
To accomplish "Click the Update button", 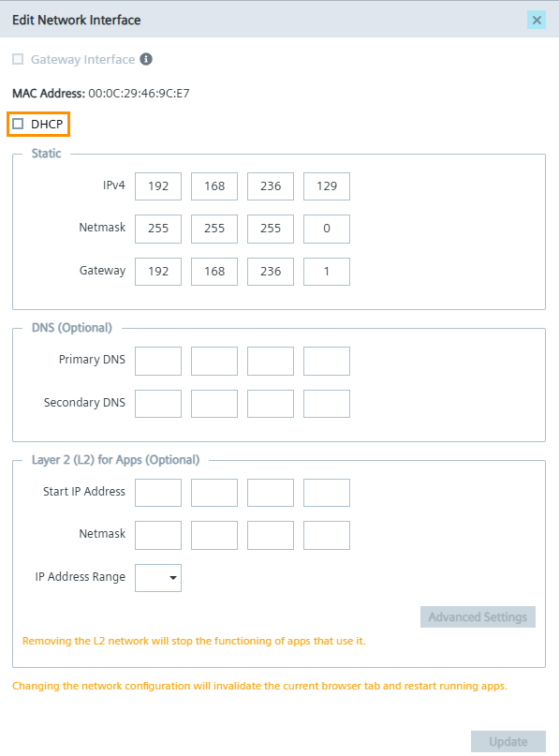I will 507,741.
